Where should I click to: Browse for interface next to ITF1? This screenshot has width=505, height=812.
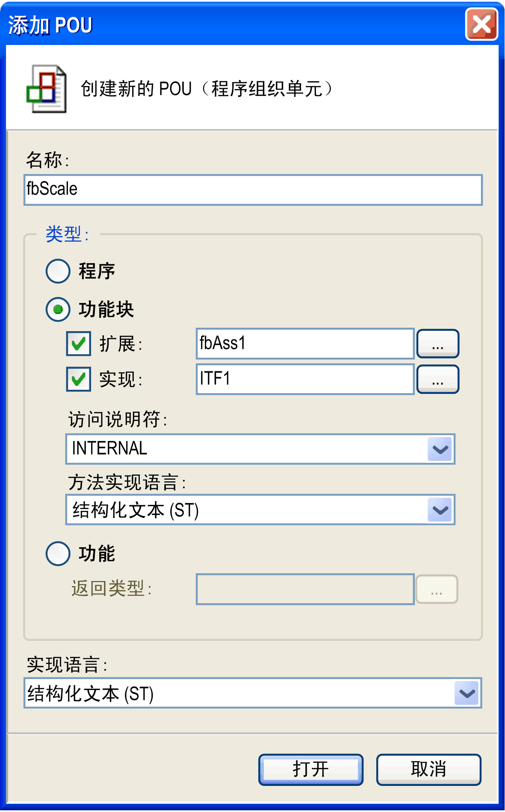pyautogui.click(x=438, y=379)
